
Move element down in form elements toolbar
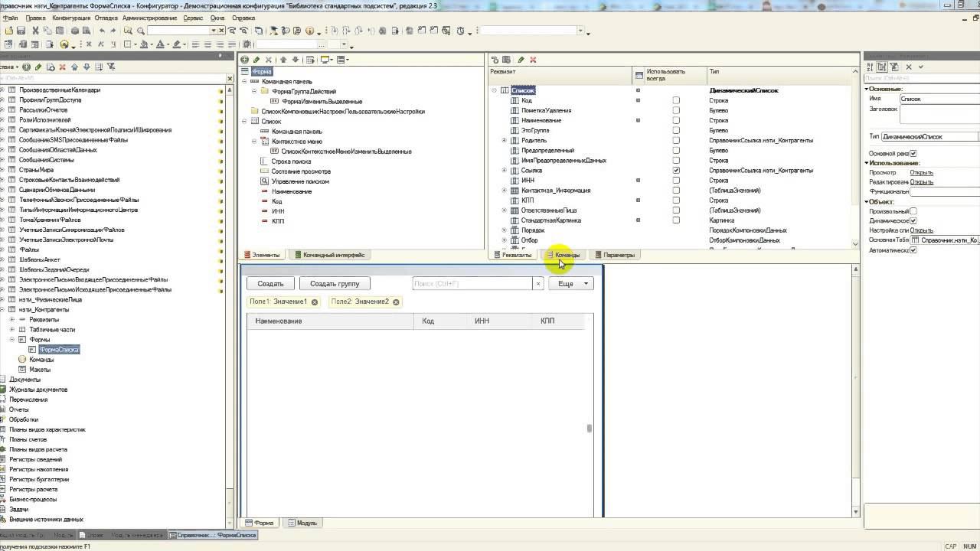click(296, 60)
